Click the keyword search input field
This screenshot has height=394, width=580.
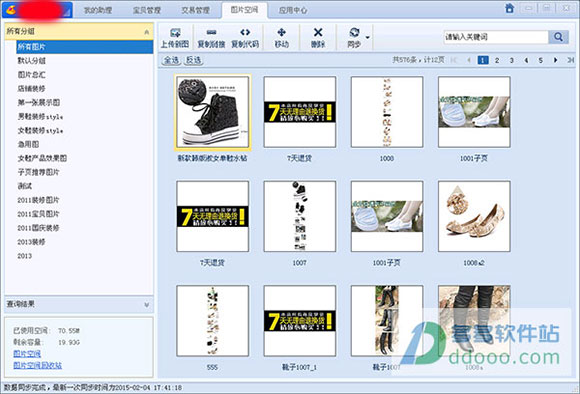coord(496,37)
